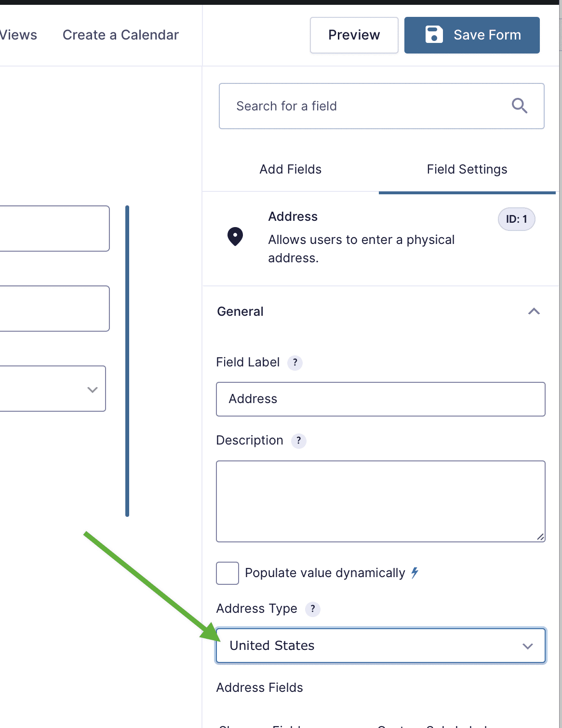Open the Address Type help tooltip
Image resolution: width=562 pixels, height=728 pixels.
point(312,609)
